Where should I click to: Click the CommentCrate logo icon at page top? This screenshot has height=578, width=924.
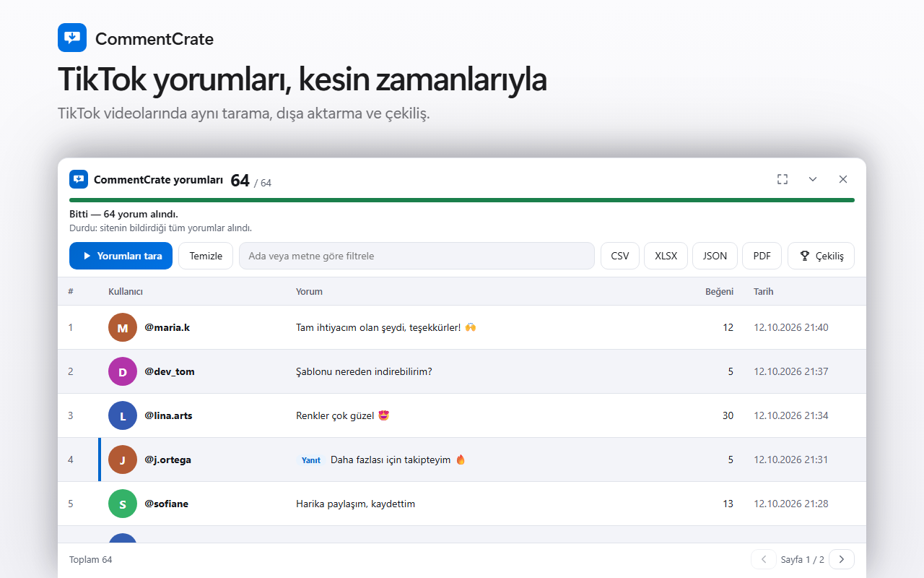point(72,38)
